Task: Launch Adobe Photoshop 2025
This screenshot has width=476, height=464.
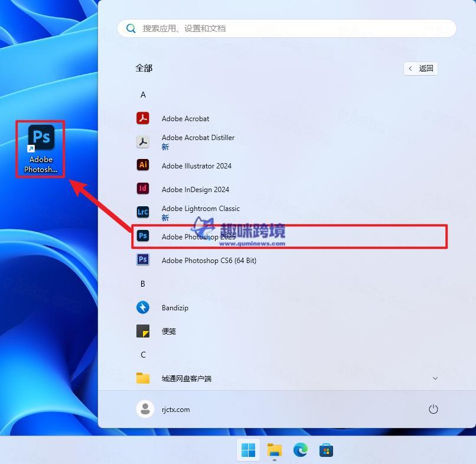Action: point(195,236)
